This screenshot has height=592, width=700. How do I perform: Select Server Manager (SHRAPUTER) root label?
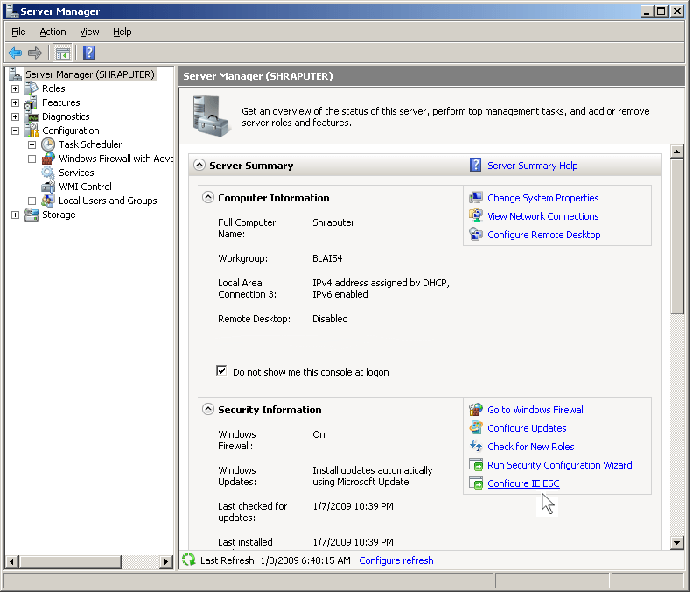pyautogui.click(x=90, y=74)
